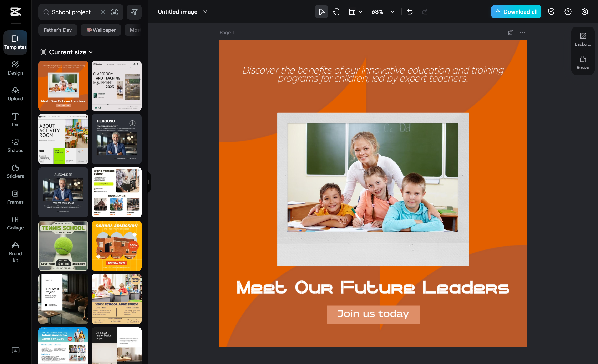Click the search by image icon
Screen dimensions: 598x364
click(x=115, y=12)
